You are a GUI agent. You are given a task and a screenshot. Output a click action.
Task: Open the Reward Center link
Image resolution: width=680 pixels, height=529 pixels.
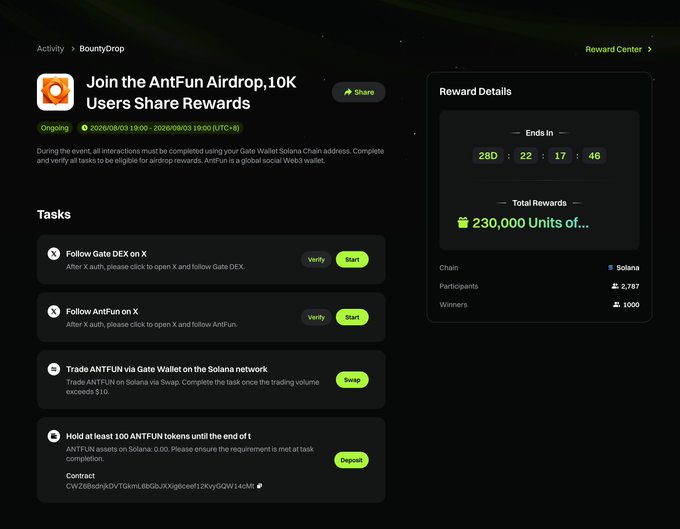(x=613, y=49)
